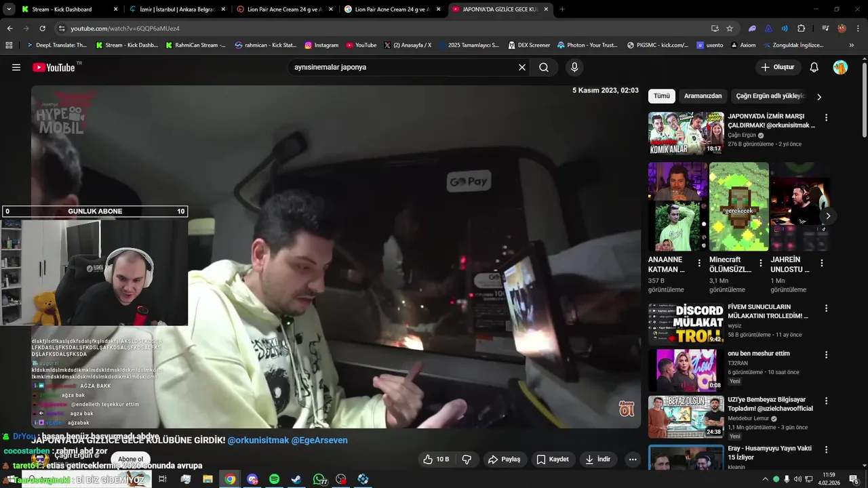
Task: Open Spotify from the taskbar
Action: pyautogui.click(x=274, y=479)
